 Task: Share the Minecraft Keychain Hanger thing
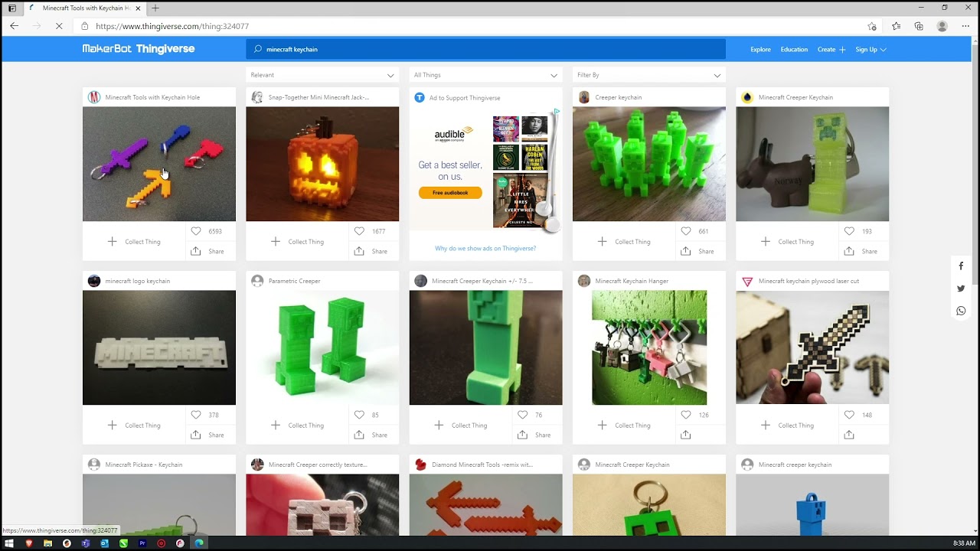tap(686, 435)
